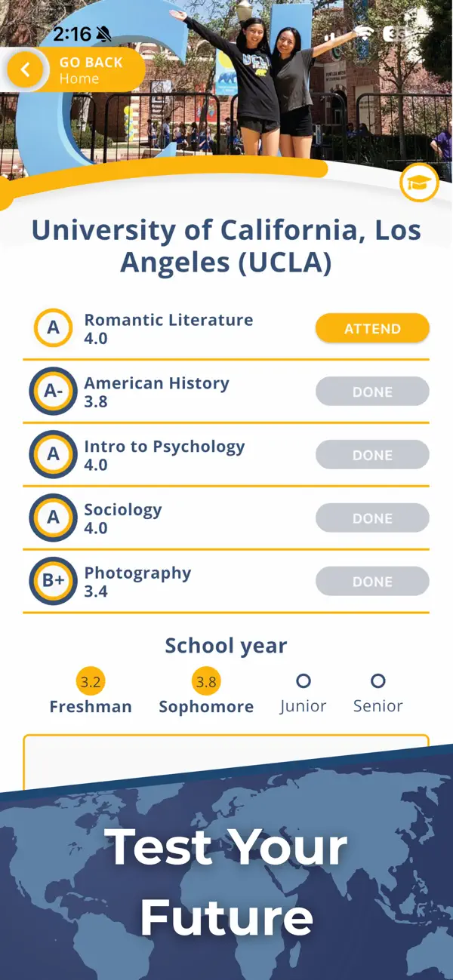The height and width of the screenshot is (980, 453).
Task: Tap the A- grade badge for American History
Action: pos(53,392)
